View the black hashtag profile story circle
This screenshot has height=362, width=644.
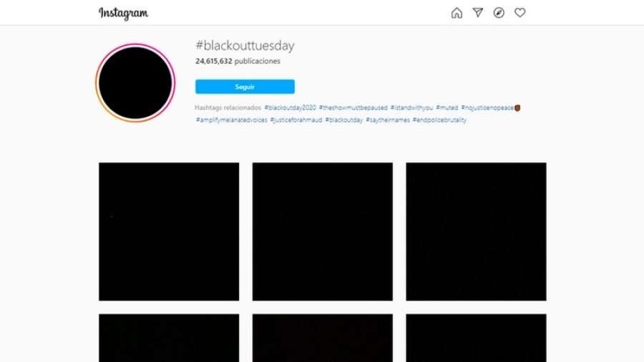pyautogui.click(x=135, y=83)
